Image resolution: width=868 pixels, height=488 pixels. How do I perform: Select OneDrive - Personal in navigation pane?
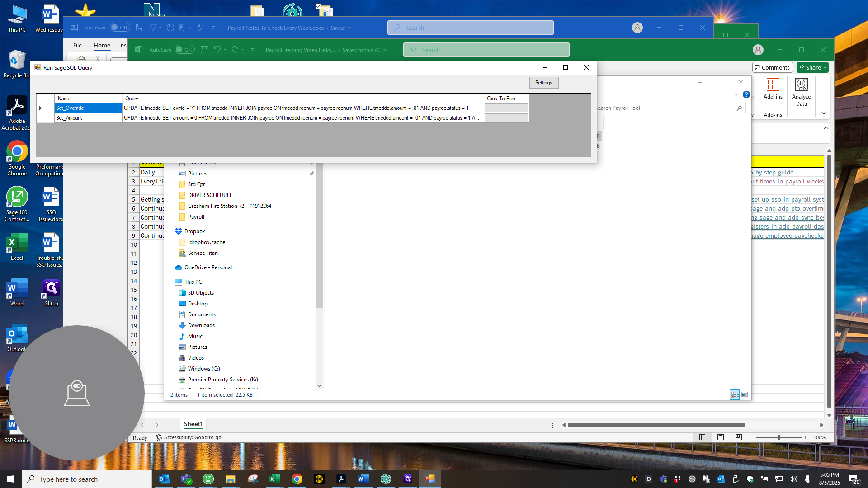208,267
